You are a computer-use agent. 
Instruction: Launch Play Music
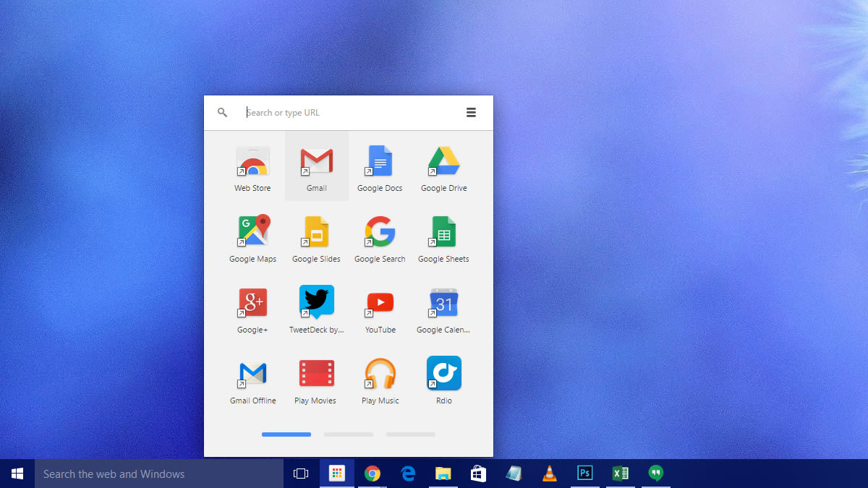pos(380,373)
